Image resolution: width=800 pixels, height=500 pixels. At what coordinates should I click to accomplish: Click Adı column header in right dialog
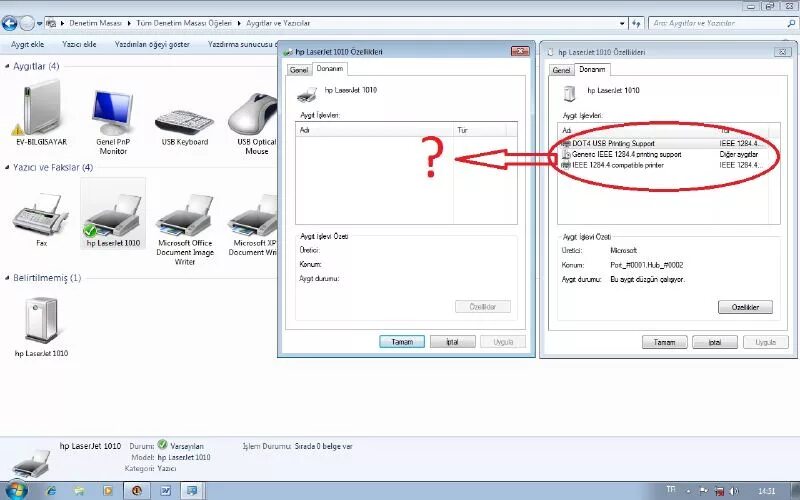[x=637, y=131]
